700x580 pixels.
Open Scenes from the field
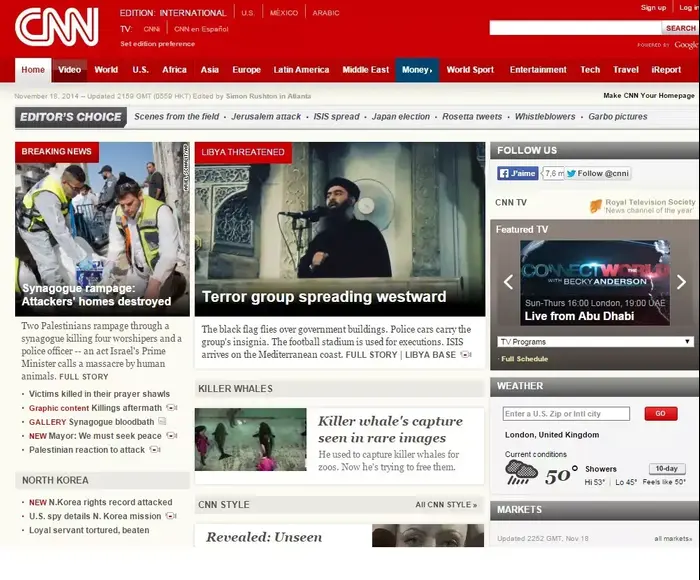click(x=176, y=117)
